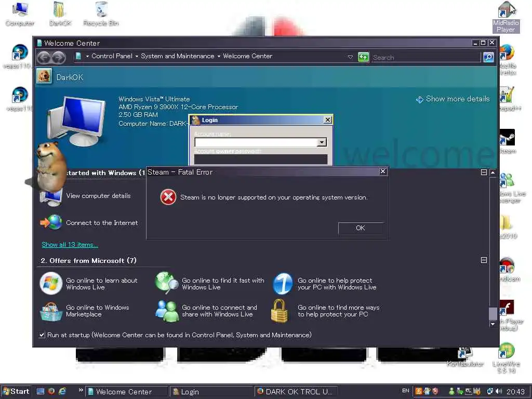Open the Firefox icon in quick launch

[51, 391]
